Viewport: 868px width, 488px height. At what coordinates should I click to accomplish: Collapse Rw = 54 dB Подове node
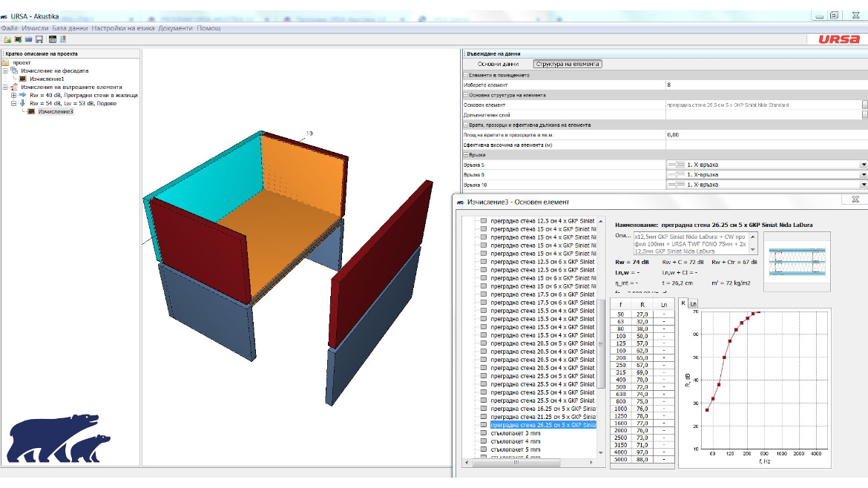click(14, 104)
